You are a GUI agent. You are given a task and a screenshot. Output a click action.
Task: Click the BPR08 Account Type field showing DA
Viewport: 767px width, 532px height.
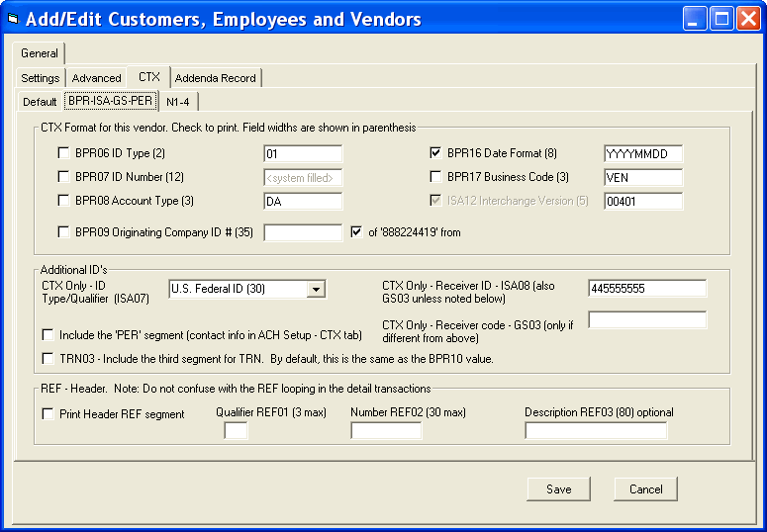coord(303,201)
